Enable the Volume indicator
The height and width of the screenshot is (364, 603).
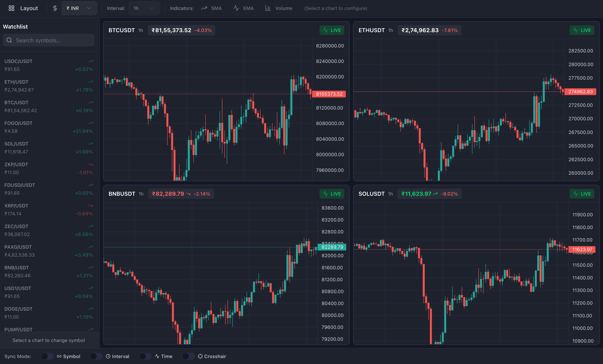pyautogui.click(x=279, y=8)
